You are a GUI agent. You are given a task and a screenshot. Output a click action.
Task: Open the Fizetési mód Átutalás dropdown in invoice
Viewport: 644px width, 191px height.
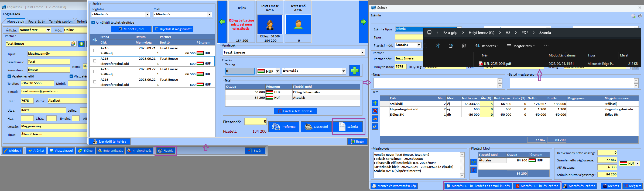[x=419, y=45]
